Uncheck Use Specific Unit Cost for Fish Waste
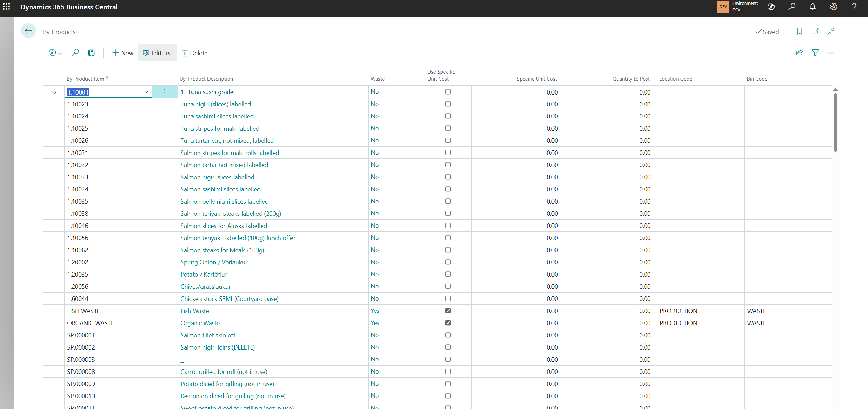The height and width of the screenshot is (409, 868). tap(448, 311)
